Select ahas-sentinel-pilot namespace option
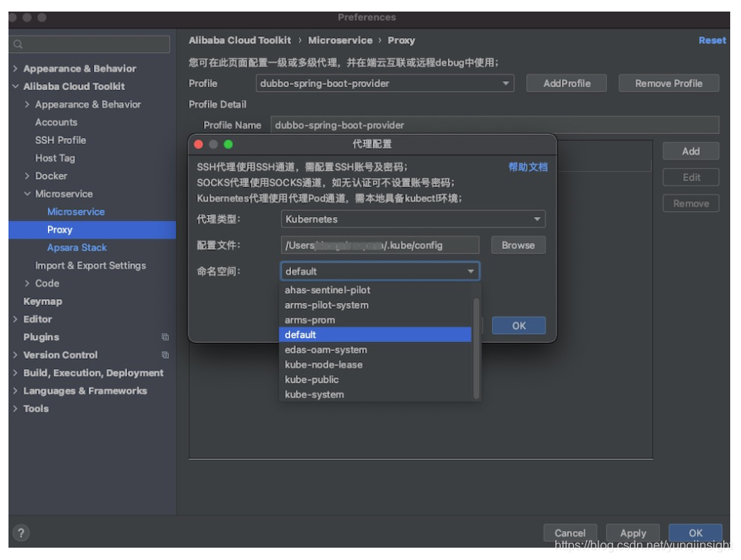The height and width of the screenshot is (560, 741). tap(375, 290)
